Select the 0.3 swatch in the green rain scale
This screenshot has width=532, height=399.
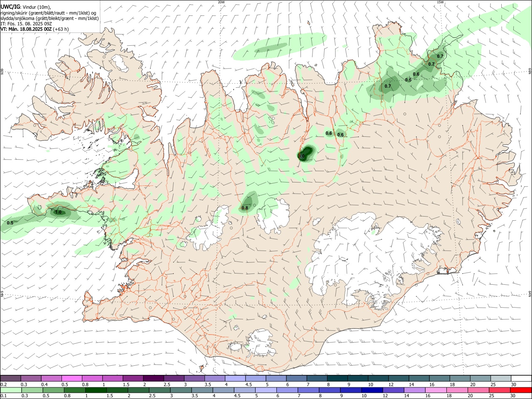(x=32, y=390)
